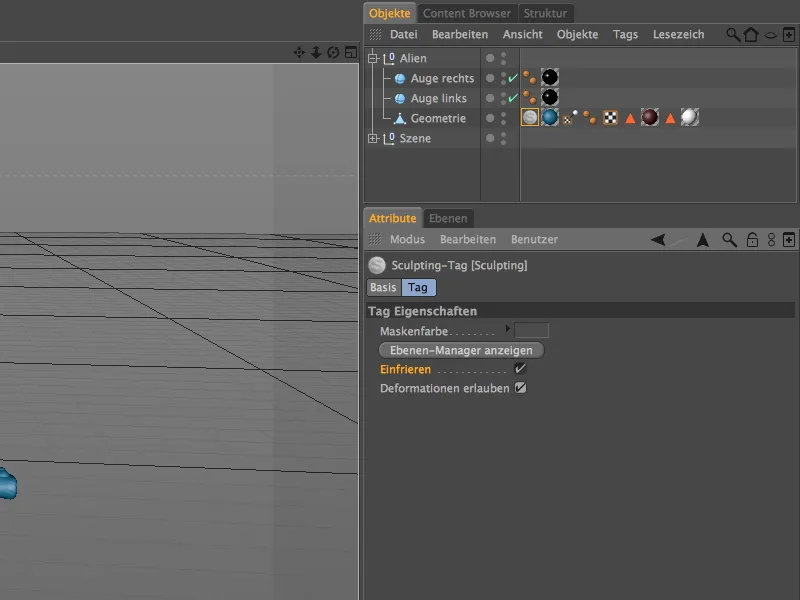Click layer dot for Auge links

[x=490, y=98]
